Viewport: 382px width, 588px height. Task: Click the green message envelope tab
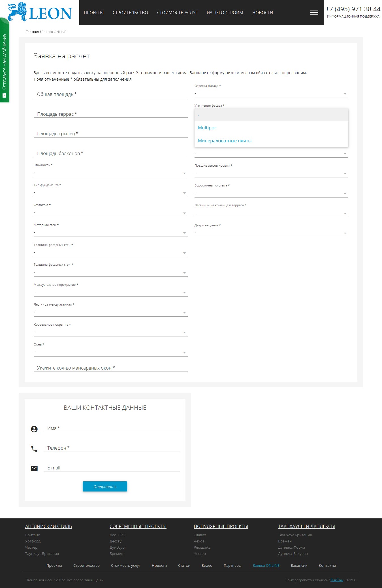coord(4,95)
